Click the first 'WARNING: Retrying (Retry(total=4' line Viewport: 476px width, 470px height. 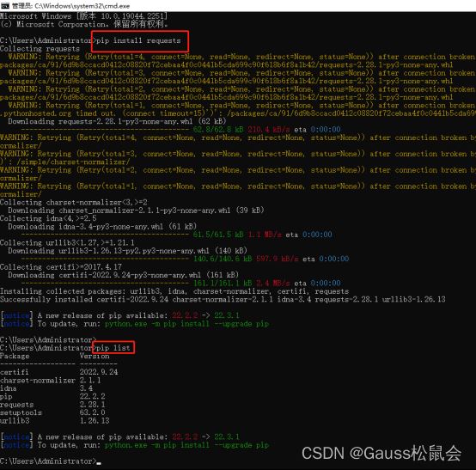[x=241, y=57]
